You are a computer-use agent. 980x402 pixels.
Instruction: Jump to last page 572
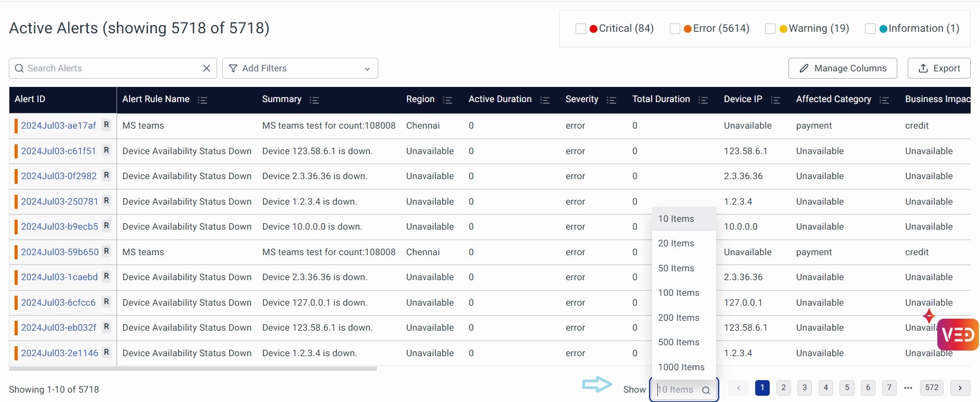(932, 387)
